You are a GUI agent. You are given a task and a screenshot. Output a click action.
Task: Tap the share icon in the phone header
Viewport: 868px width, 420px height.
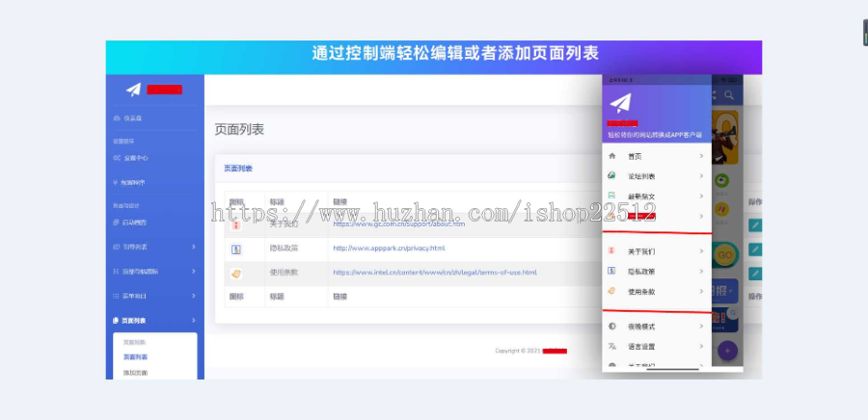tap(714, 95)
